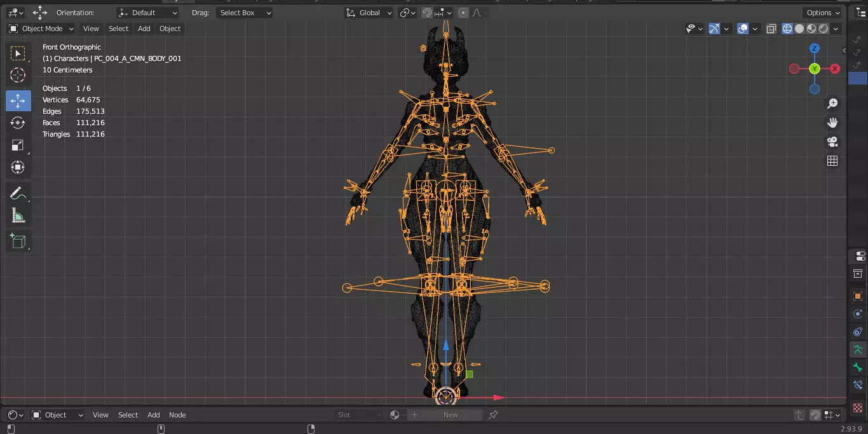
Task: Select the Select Box tool in the toolbar
Action: pos(18,53)
